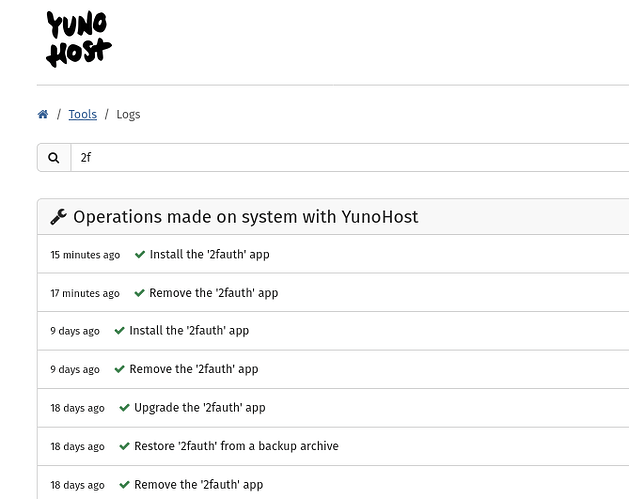The image size is (629, 499).
Task: Click the wrench icon in Operations header
Action: (x=59, y=217)
